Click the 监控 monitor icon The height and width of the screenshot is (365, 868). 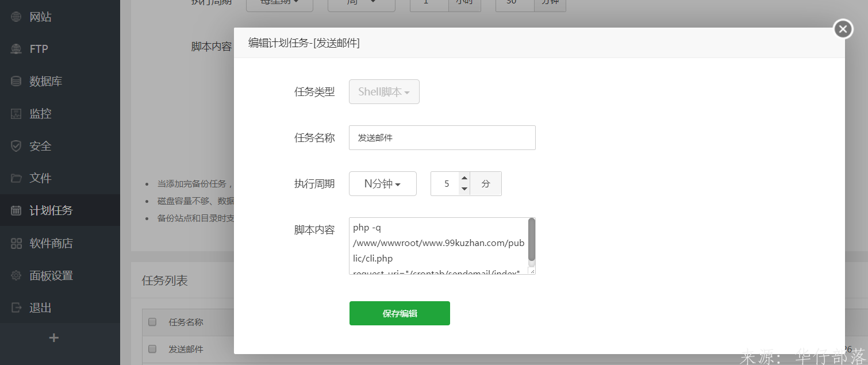pyautogui.click(x=16, y=114)
